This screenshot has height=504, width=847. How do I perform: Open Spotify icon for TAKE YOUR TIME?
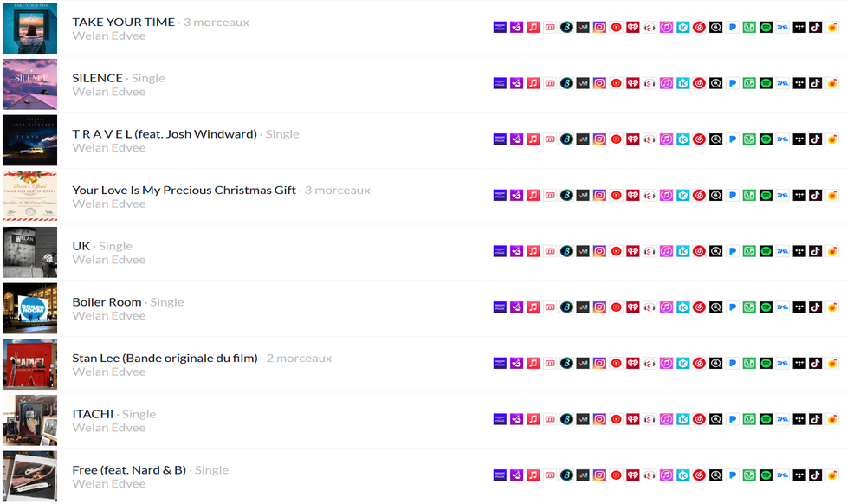tap(766, 27)
